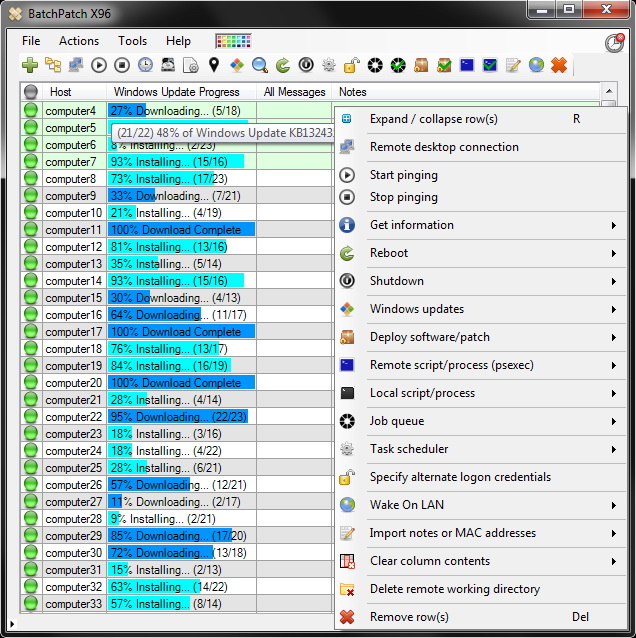Click the shutdown power toolbar icon
The image size is (636, 638).
[306, 65]
